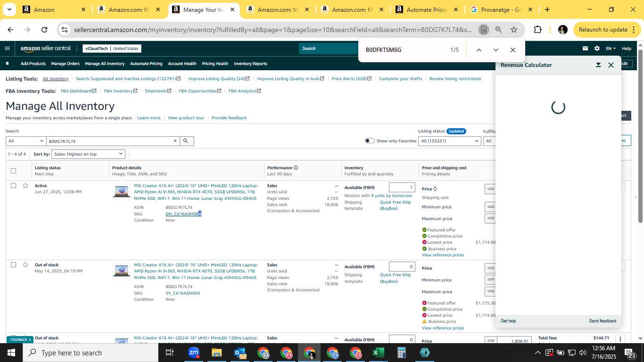Click Help in the Seller Central header
Screen dimensions: 644x362
(627, 49)
